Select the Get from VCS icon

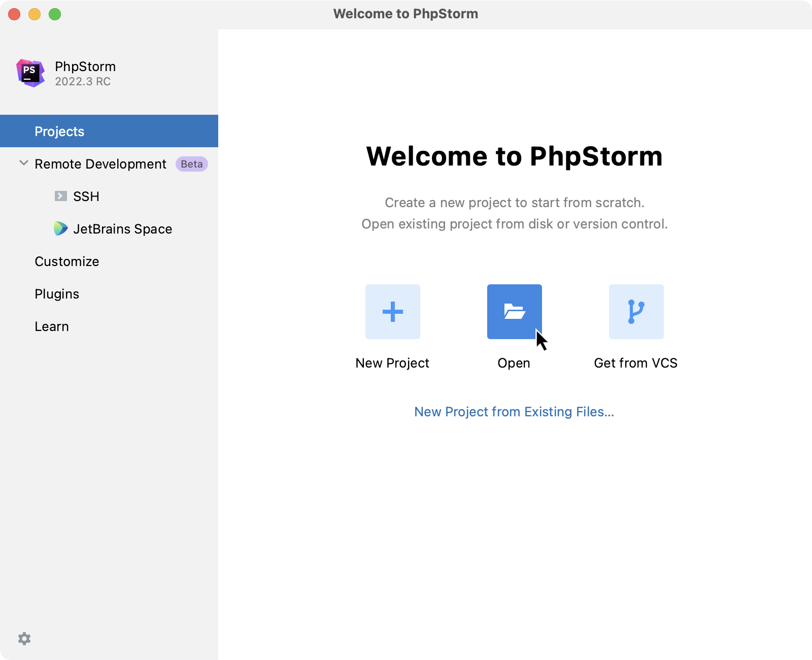click(636, 312)
